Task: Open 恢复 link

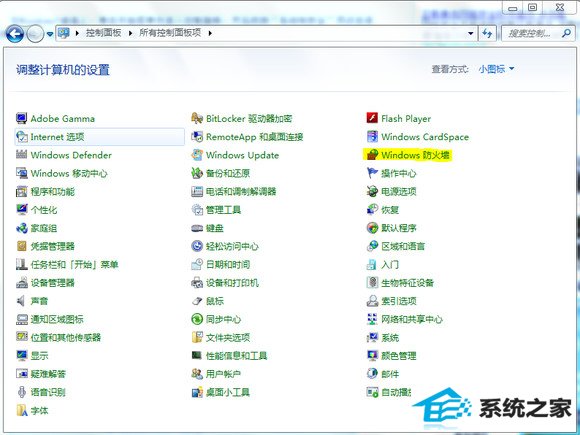Action: coord(390,210)
